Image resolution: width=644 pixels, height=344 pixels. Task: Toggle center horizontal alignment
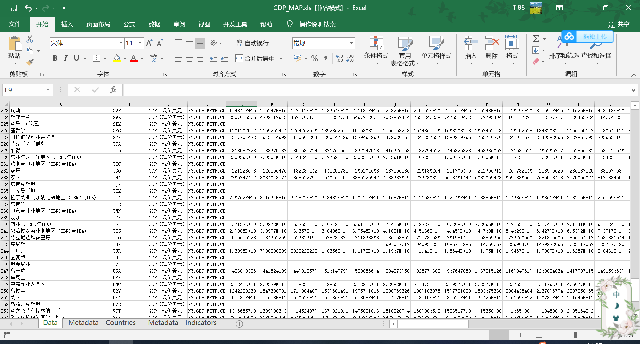[x=189, y=58]
